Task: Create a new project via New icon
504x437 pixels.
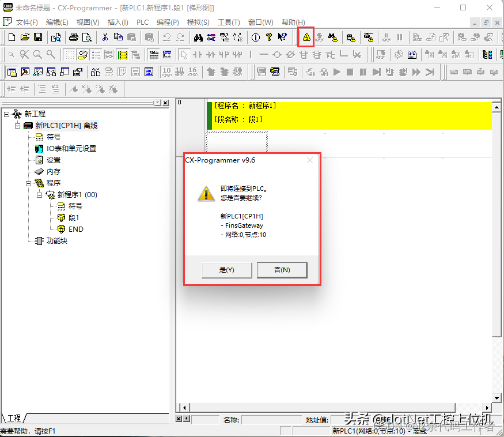Action: [12, 37]
